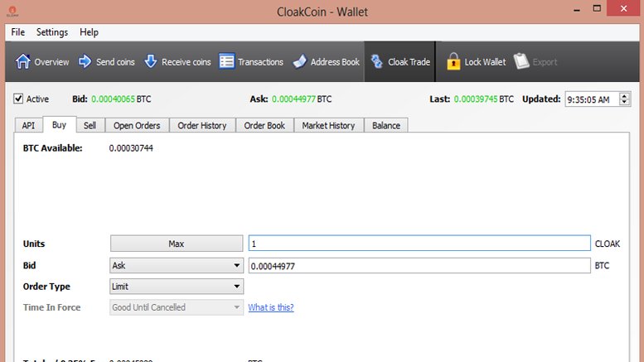Open the Settings menu
The image size is (644, 362).
pyautogui.click(x=52, y=32)
